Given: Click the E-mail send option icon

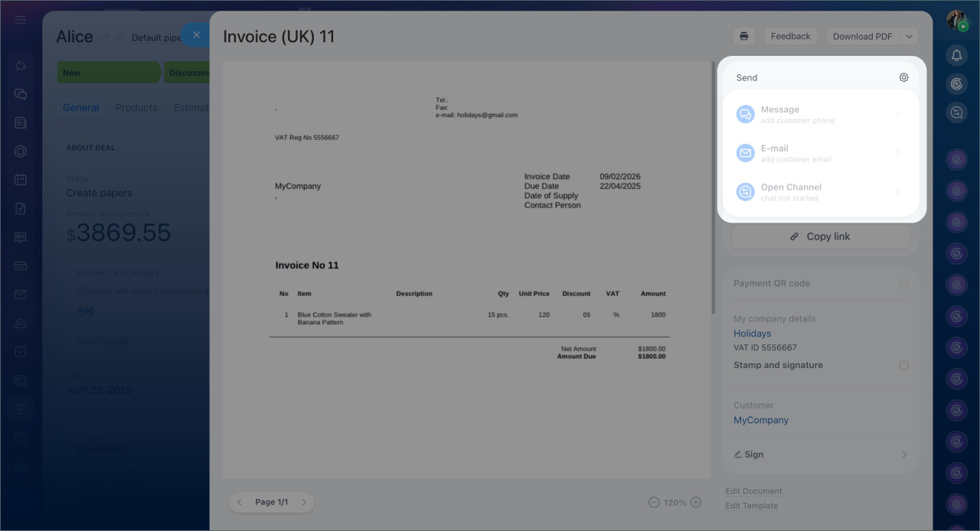Looking at the screenshot, I should (745, 153).
